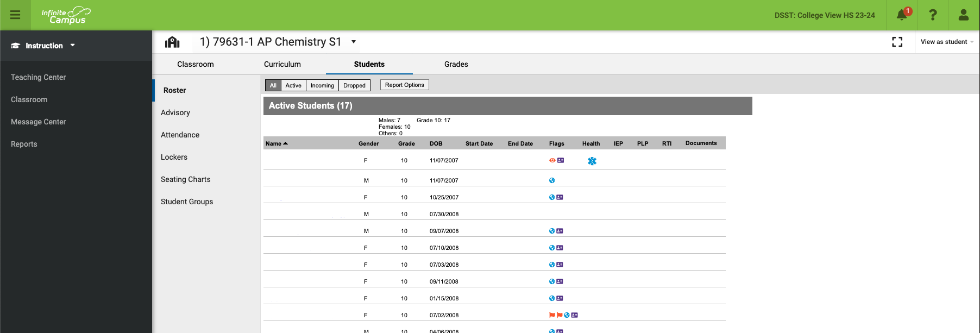Click ID card flag beside red eye icon
Screen dimensions: 980x333
[561, 160]
